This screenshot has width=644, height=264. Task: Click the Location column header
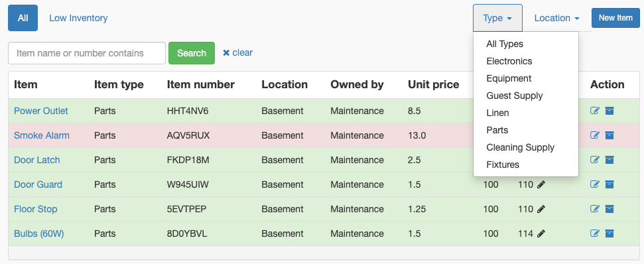pyautogui.click(x=285, y=85)
